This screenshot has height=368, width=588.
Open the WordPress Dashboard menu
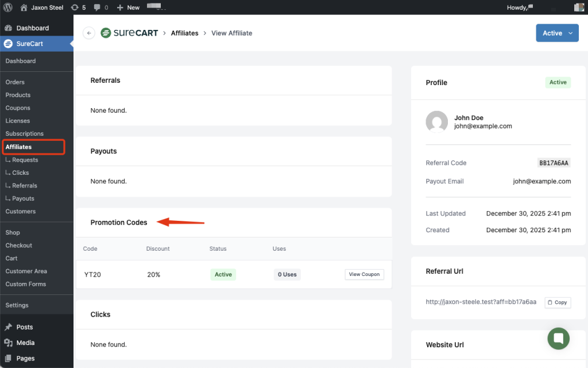33,28
